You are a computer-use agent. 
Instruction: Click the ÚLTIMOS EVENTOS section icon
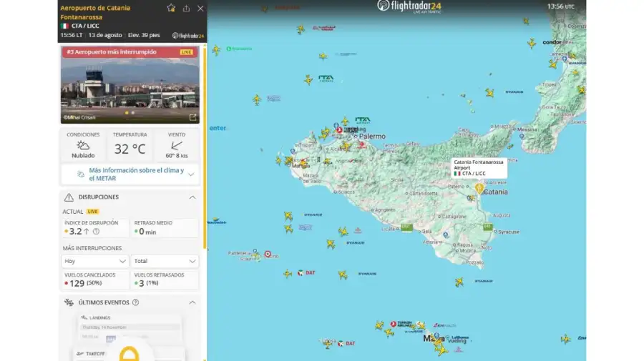[69, 302]
